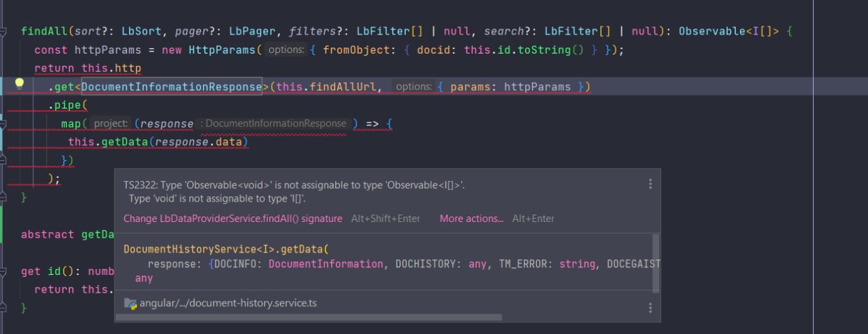The image size is (868, 334).
Task: Click the "Change LbDataProviderService.findAll() signature" quick fix
Action: [233, 219]
